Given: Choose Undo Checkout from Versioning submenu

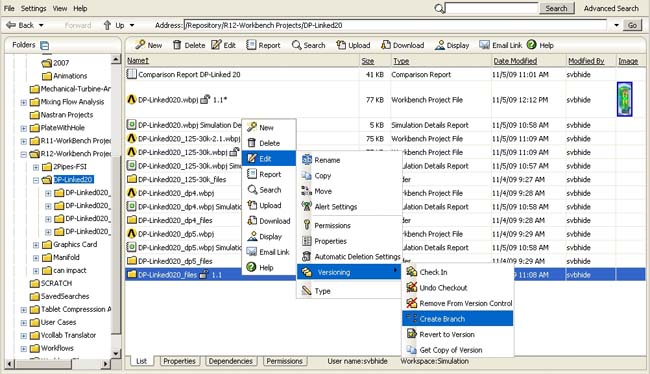Looking at the screenshot, I should coord(458,288).
